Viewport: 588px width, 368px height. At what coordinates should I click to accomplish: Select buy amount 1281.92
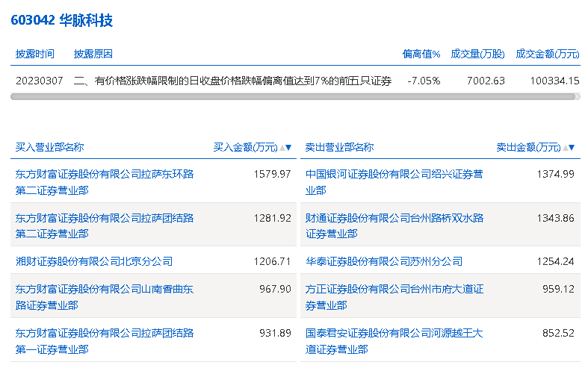tap(272, 218)
